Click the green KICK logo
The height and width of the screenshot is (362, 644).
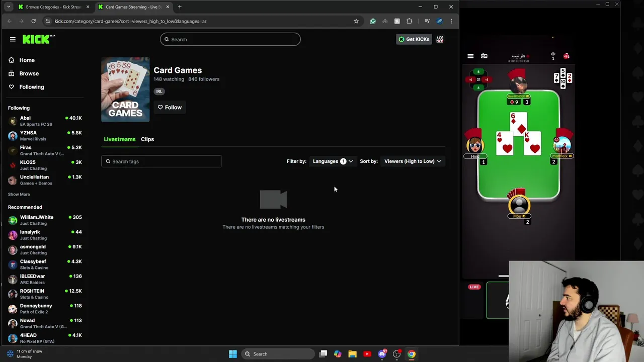point(39,39)
